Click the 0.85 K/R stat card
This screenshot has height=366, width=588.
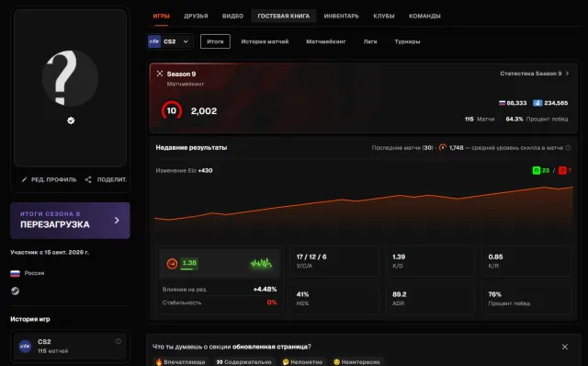(x=526, y=261)
